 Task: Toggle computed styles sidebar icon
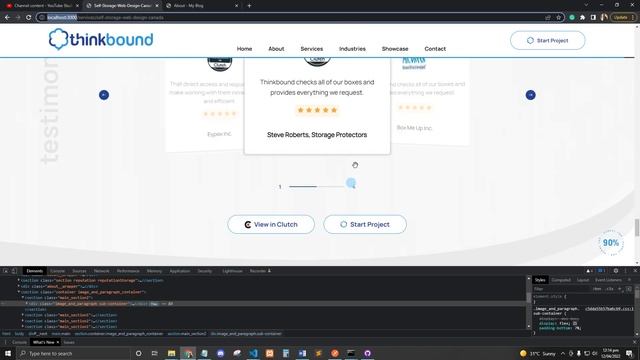[x=629, y=289]
